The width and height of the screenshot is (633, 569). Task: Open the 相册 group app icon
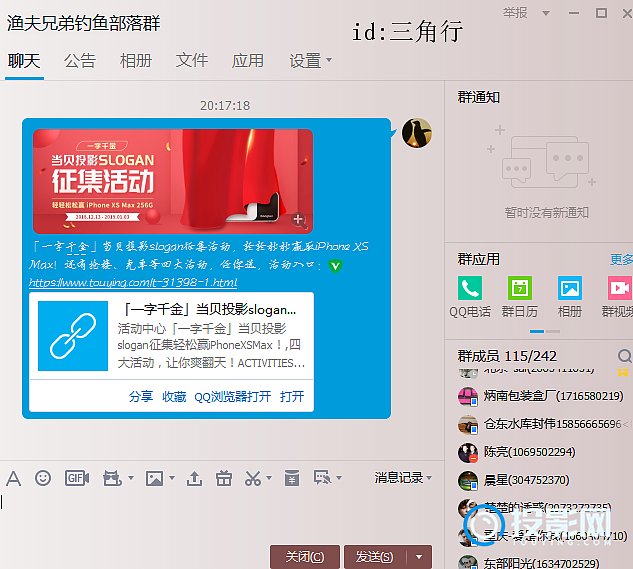click(x=570, y=288)
